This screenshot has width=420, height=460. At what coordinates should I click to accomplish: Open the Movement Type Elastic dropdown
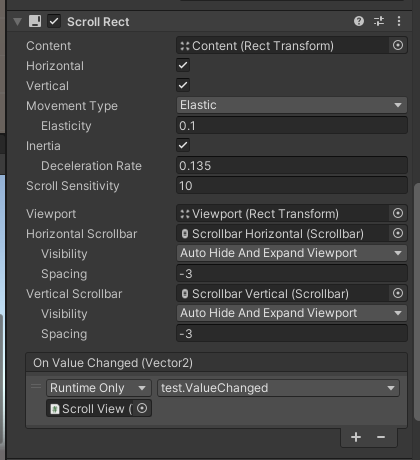click(x=292, y=105)
